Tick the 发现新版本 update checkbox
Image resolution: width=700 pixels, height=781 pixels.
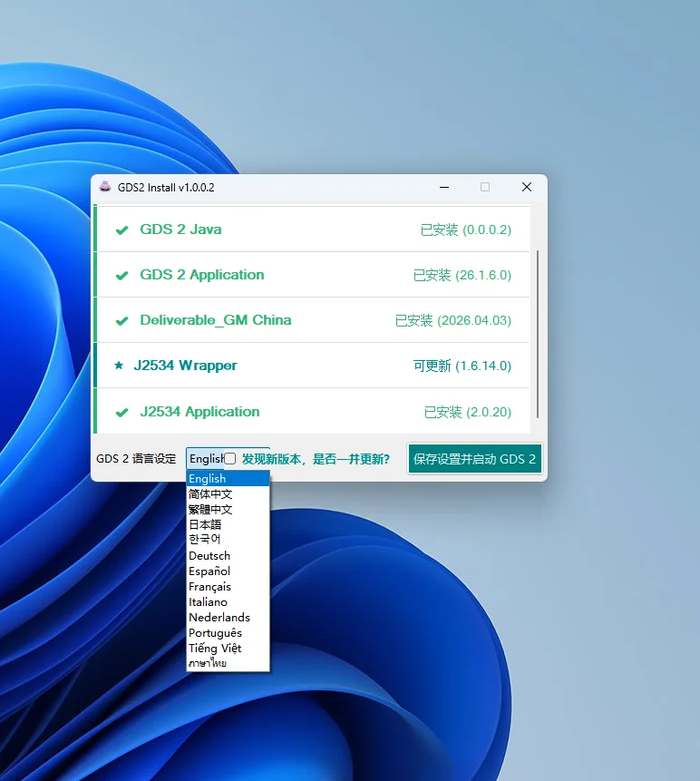coord(230,459)
